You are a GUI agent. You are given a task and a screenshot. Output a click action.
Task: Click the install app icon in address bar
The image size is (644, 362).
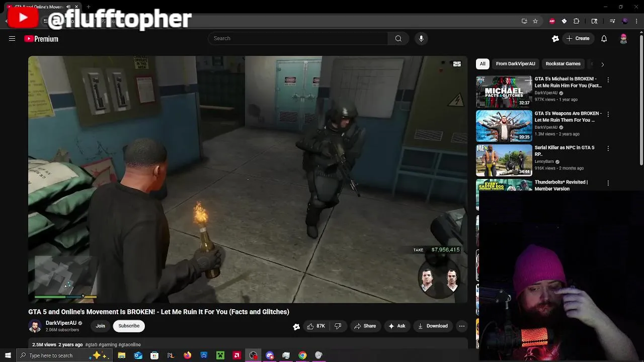click(x=524, y=21)
